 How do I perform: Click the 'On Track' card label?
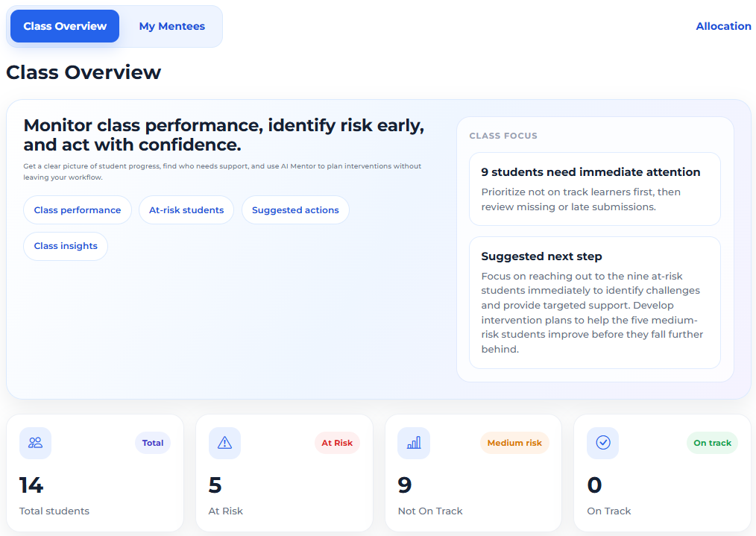click(x=609, y=511)
